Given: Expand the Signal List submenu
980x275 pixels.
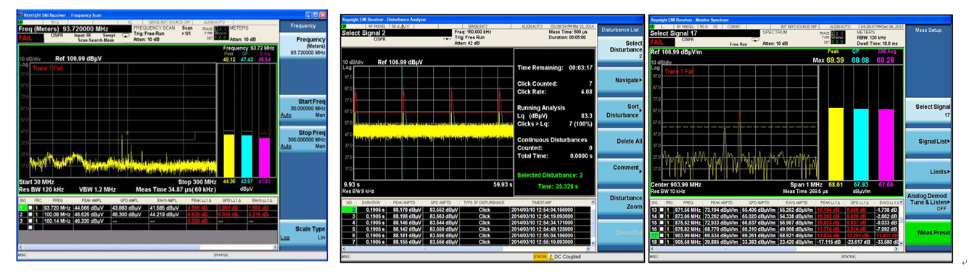Looking at the screenshot, I should (x=928, y=141).
